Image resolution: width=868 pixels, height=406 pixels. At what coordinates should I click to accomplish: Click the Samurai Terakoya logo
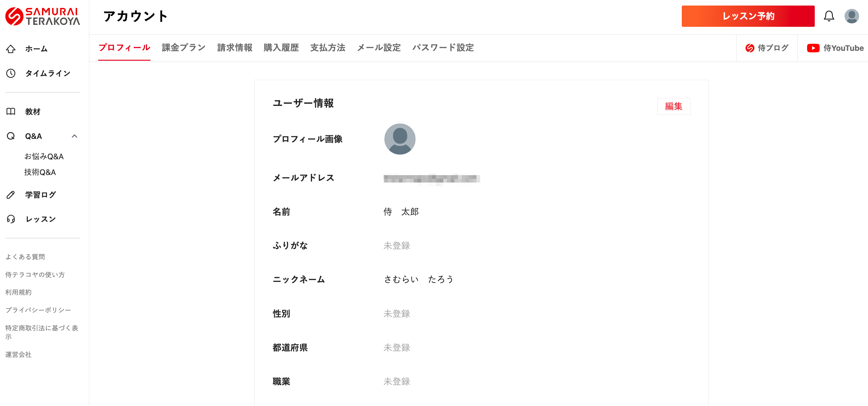[43, 16]
